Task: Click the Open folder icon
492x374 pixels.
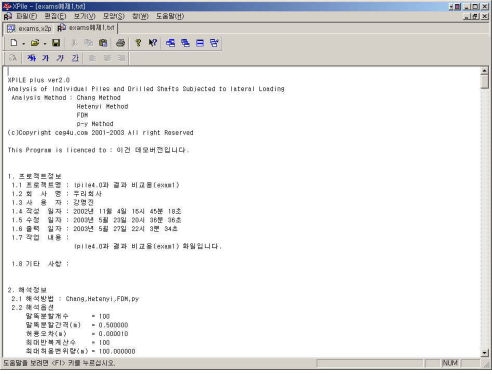Action: (35, 43)
